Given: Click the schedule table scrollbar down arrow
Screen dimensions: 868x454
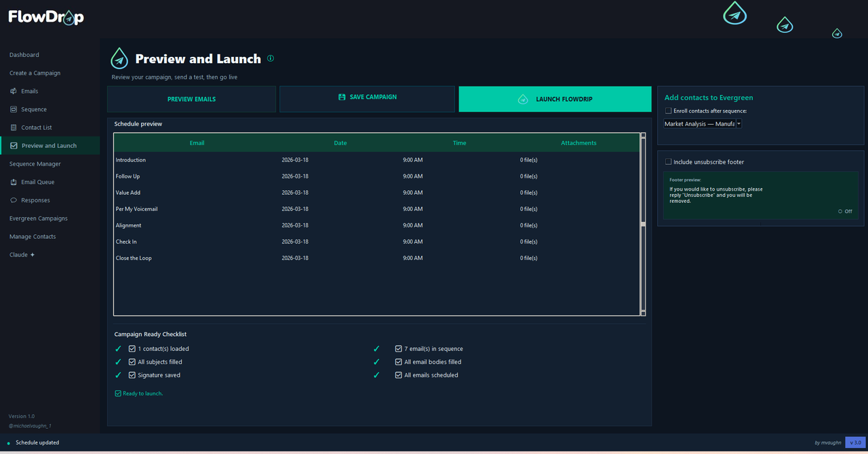Looking at the screenshot, I should click(x=643, y=313).
